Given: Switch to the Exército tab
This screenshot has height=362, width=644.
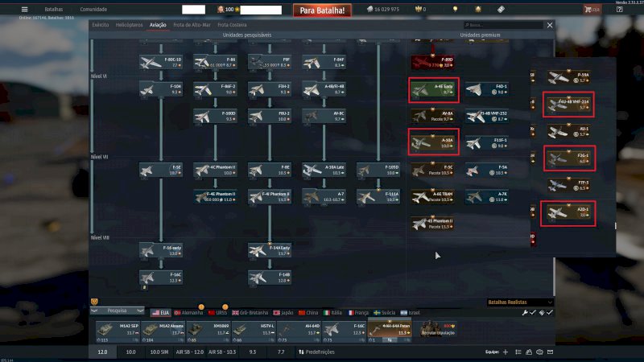Looking at the screenshot, I should pos(100,25).
